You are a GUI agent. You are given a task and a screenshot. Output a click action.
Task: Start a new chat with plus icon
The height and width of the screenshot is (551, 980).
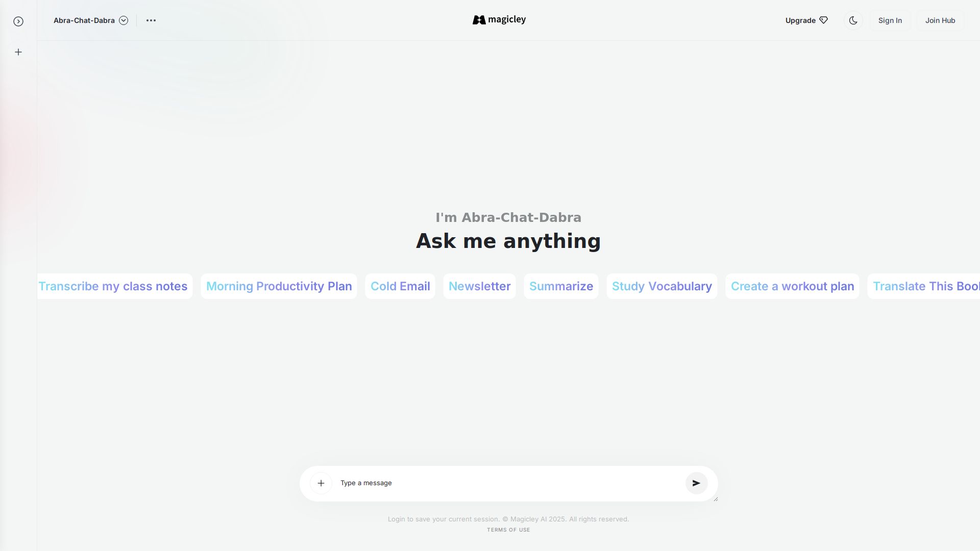(18, 52)
